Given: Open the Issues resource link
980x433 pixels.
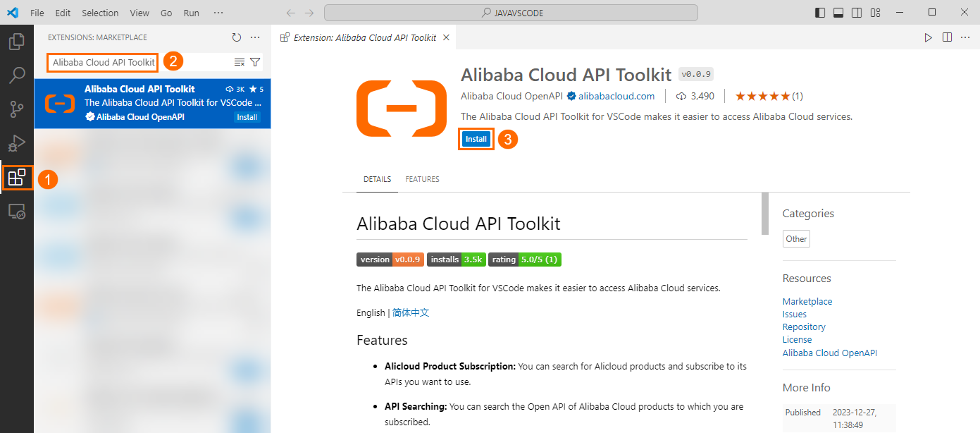Looking at the screenshot, I should 795,314.
